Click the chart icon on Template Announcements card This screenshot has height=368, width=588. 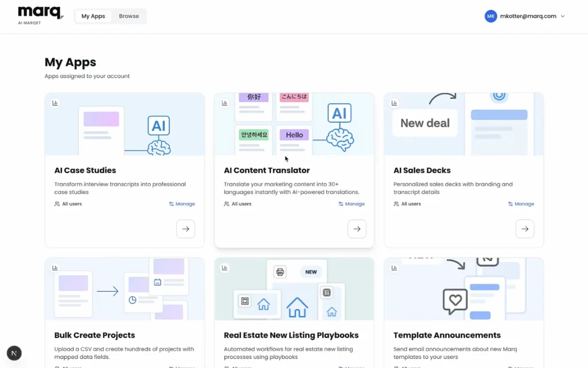coord(394,268)
